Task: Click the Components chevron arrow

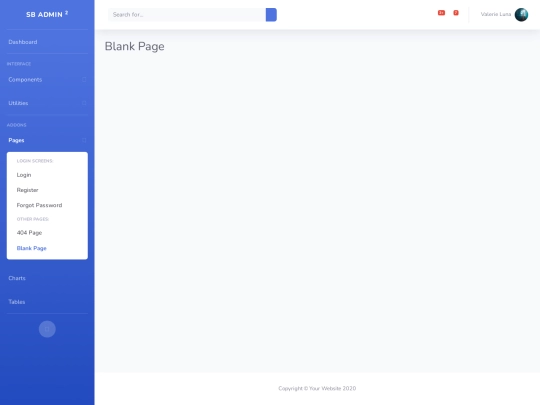Action: point(84,80)
